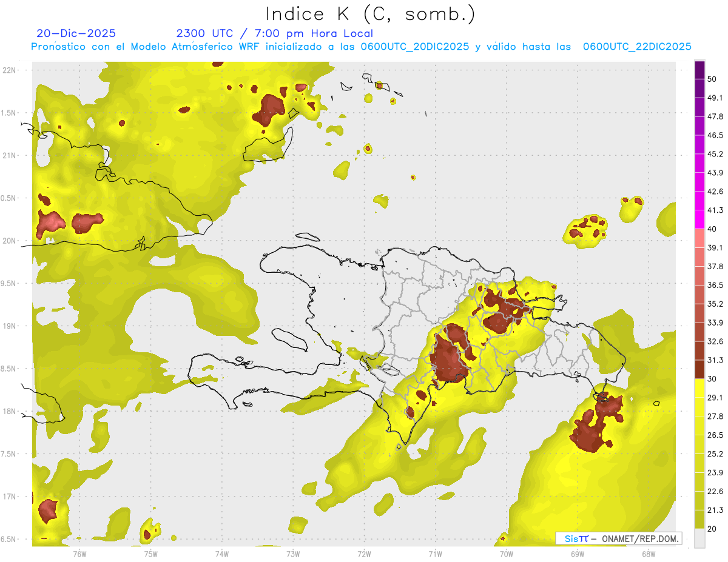The height and width of the screenshot is (562, 728).
Task: Click the time label "2300 UTC / 7:00 pm Hora Local"
Action: 274,33
